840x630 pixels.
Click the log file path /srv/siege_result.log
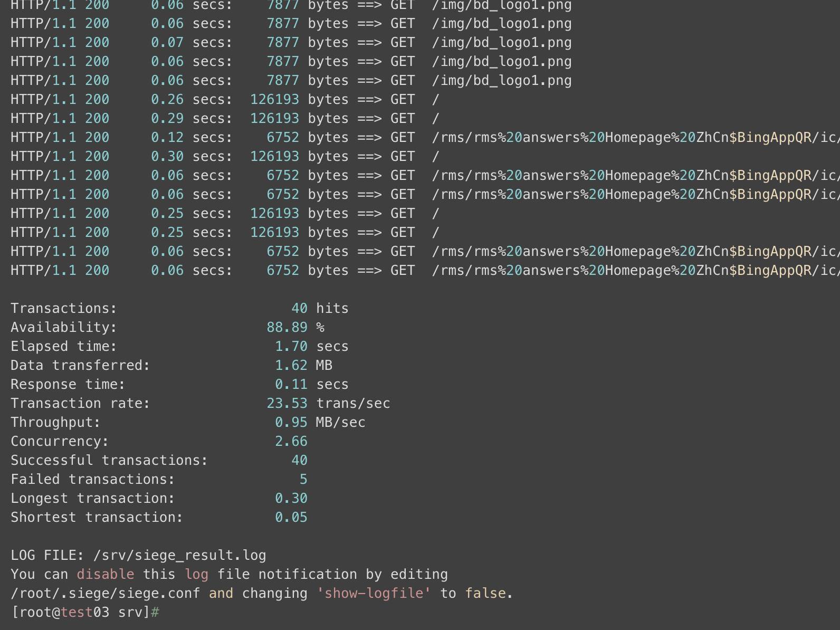click(x=179, y=556)
